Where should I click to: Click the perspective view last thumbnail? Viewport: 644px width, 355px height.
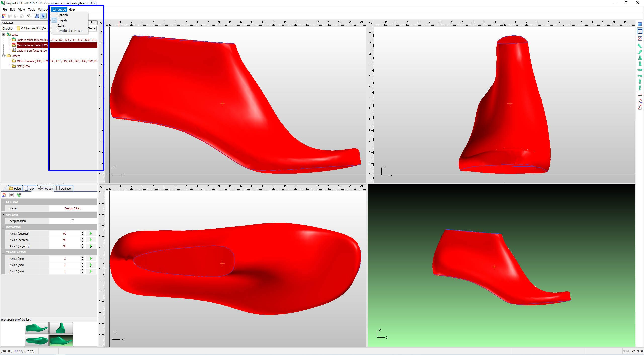pyautogui.click(x=61, y=340)
